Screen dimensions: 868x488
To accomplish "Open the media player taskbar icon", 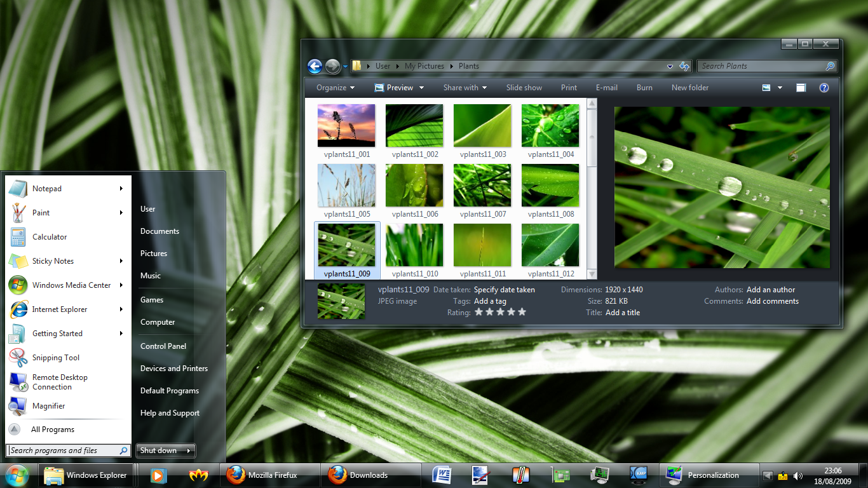I will click(x=159, y=475).
